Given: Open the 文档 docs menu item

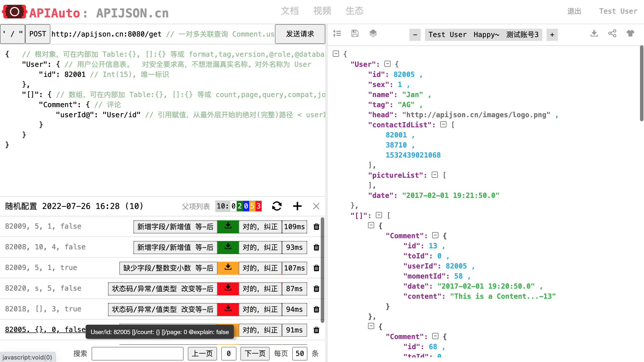Looking at the screenshot, I should tap(290, 11).
